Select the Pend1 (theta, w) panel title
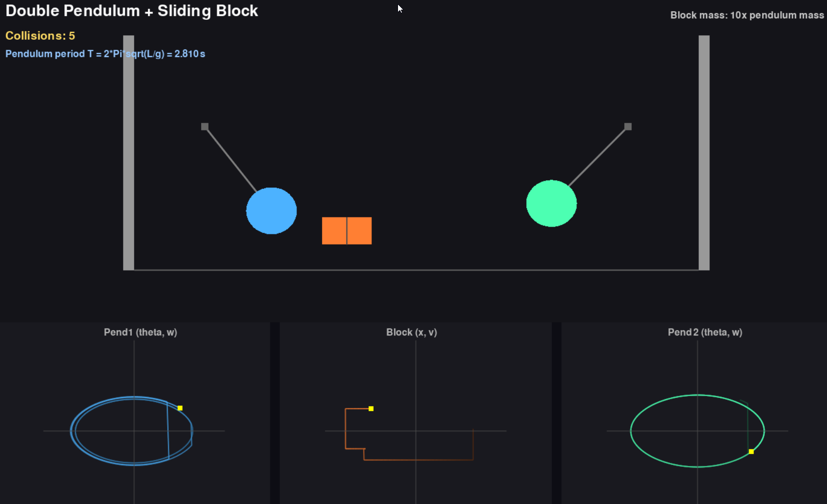 pyautogui.click(x=140, y=332)
